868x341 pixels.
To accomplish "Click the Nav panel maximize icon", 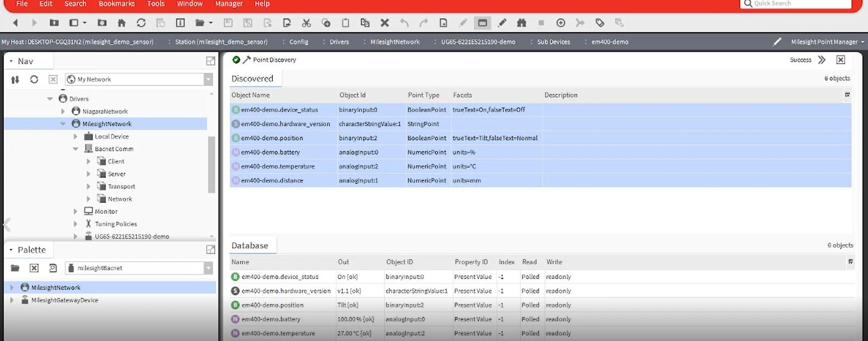I will (210, 61).
